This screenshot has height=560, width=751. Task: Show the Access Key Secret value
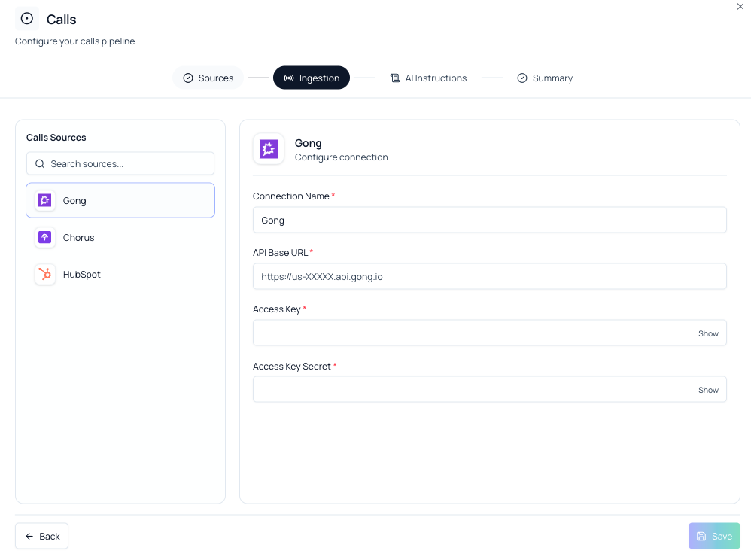[x=708, y=390]
